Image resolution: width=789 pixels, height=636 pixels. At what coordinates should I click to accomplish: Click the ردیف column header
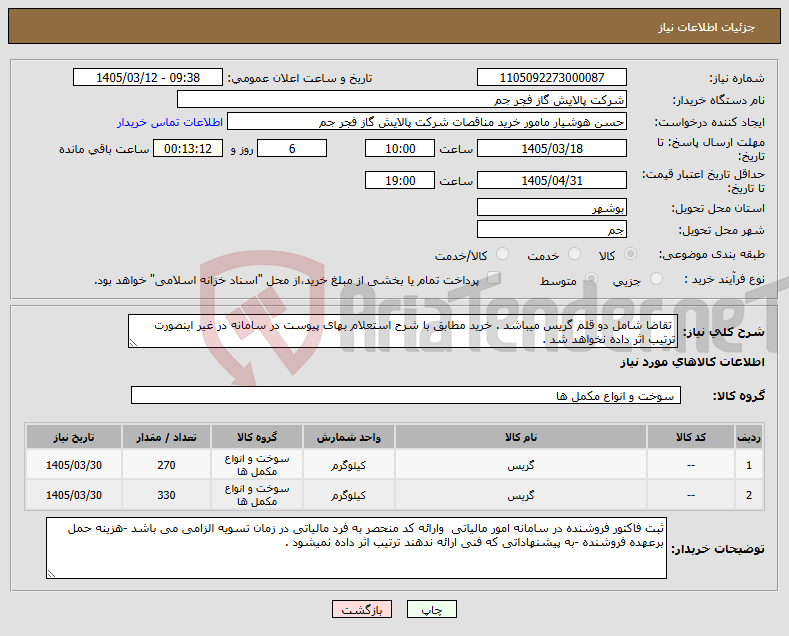748,437
